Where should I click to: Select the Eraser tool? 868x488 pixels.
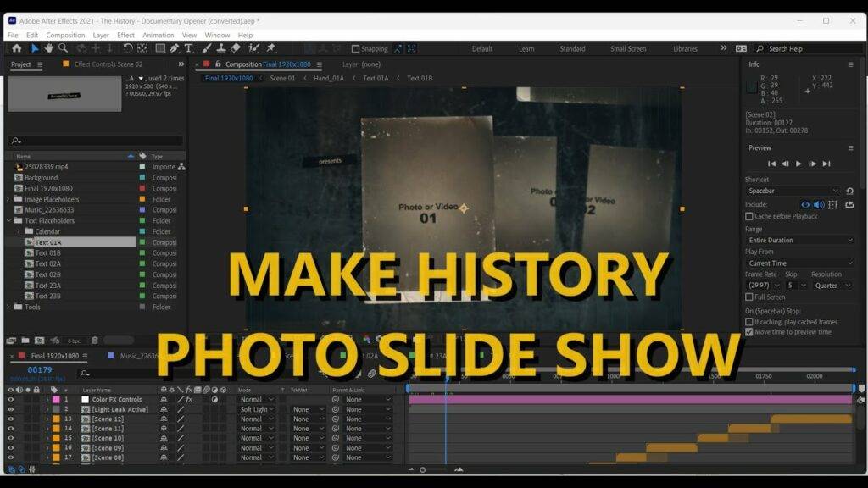(236, 48)
